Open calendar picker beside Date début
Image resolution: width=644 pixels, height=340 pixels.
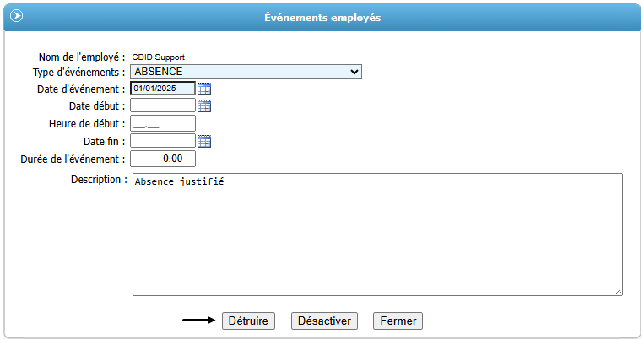(x=203, y=106)
